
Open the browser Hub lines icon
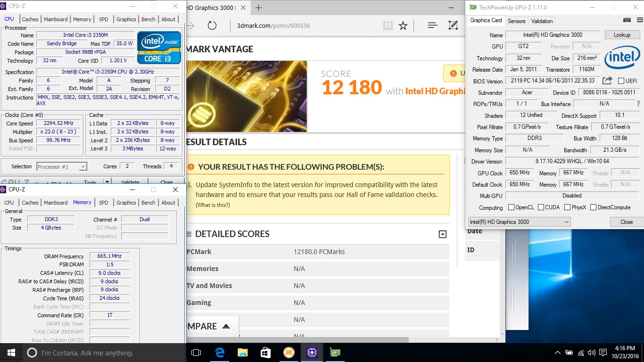[432, 25]
